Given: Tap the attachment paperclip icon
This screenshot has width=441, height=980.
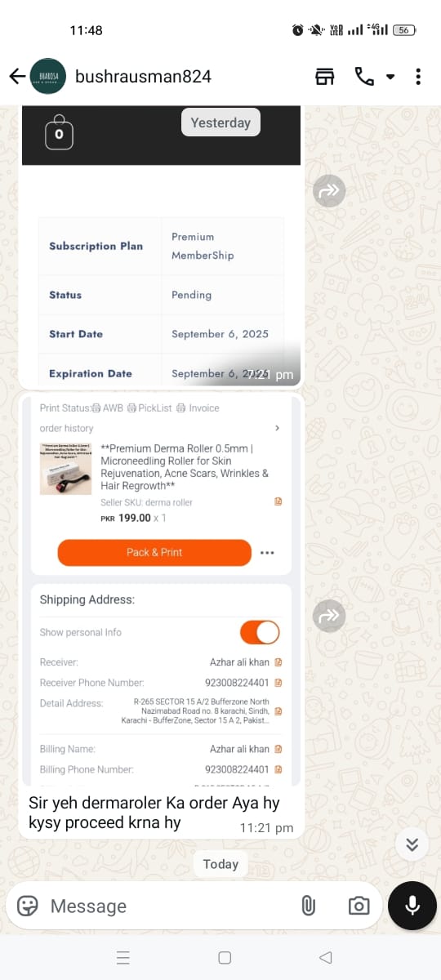Looking at the screenshot, I should (x=308, y=906).
